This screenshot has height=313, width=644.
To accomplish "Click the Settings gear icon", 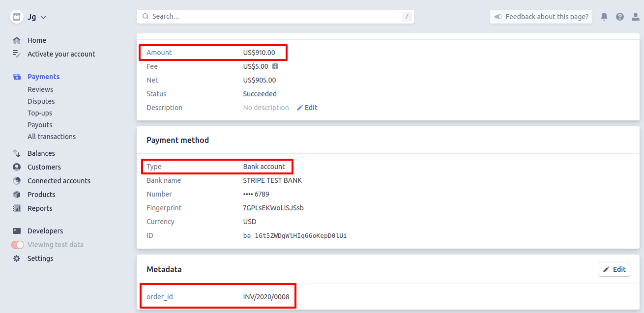I will click(17, 258).
